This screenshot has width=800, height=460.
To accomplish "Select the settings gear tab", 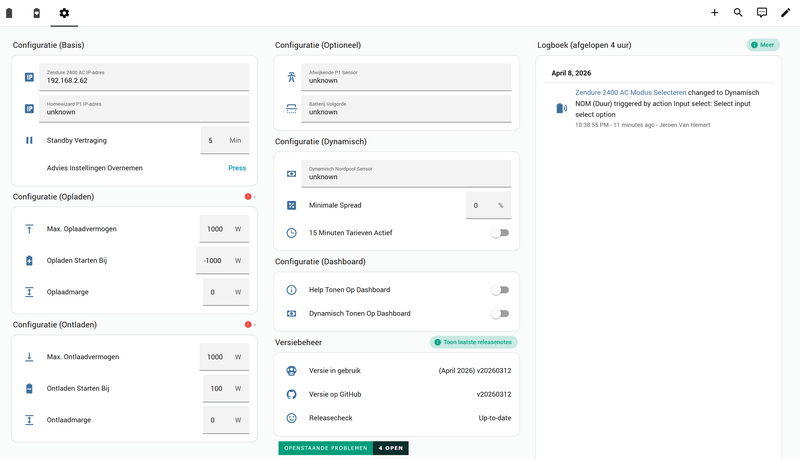I will (64, 13).
